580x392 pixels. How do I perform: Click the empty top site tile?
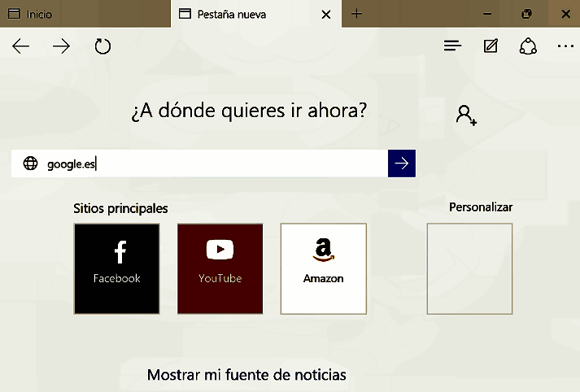(x=469, y=269)
